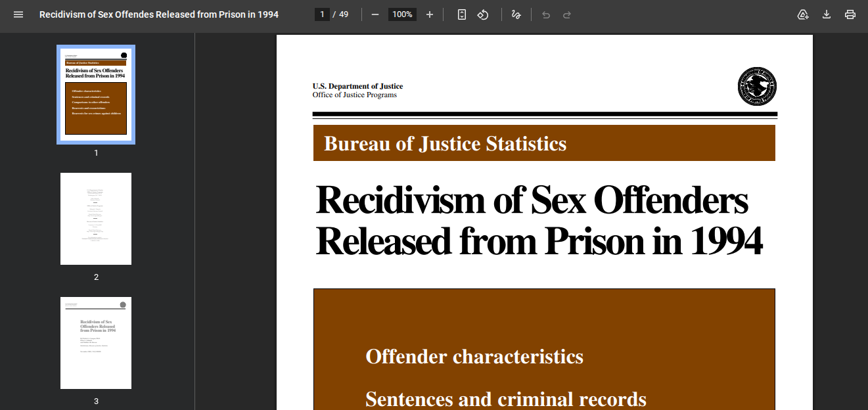
Task: Select page 1 thumbnail
Action: click(96, 95)
